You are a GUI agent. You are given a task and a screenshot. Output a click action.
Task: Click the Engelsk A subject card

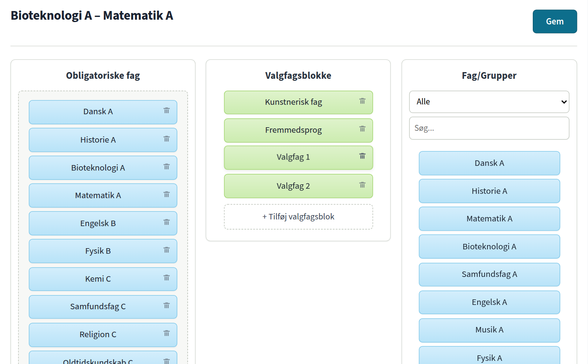coord(489,302)
